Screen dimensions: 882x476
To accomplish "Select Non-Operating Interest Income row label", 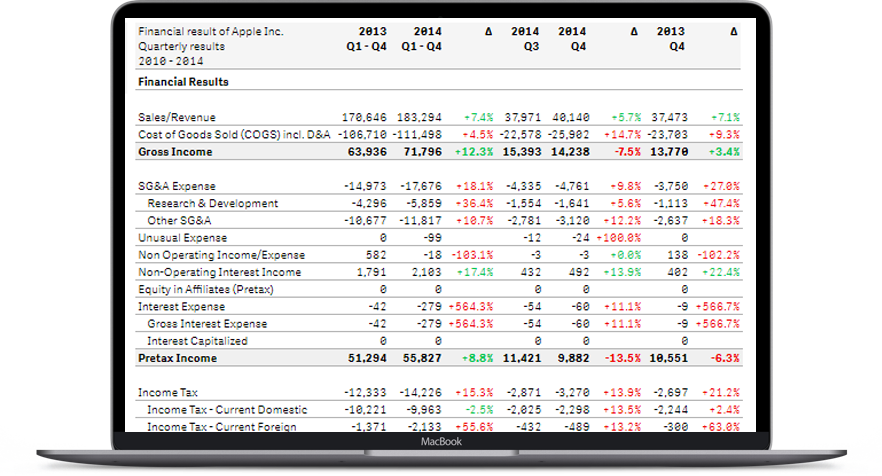I will pos(219,272).
